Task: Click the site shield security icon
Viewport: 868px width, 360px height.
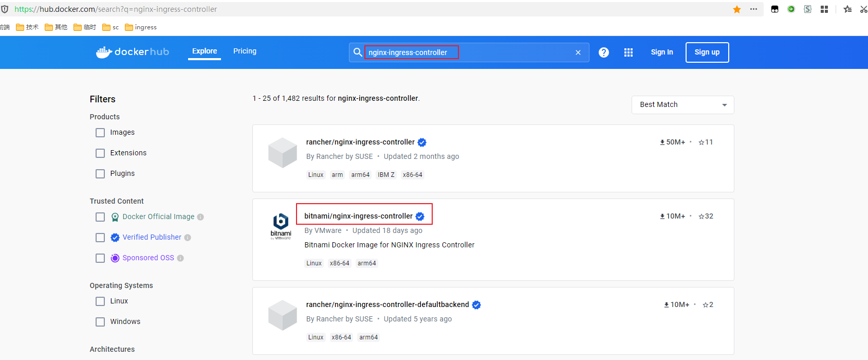Action: click(x=5, y=9)
